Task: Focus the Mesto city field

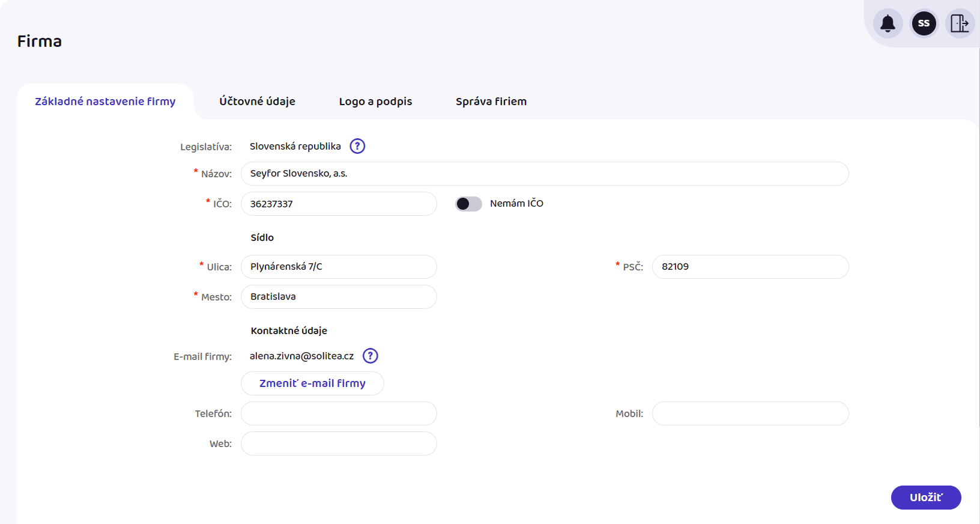Action: click(339, 297)
